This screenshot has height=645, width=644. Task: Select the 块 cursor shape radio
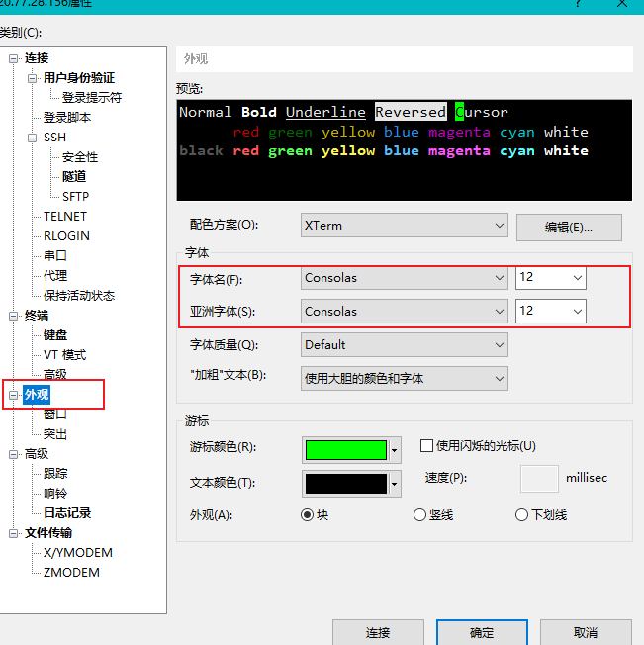point(308,515)
